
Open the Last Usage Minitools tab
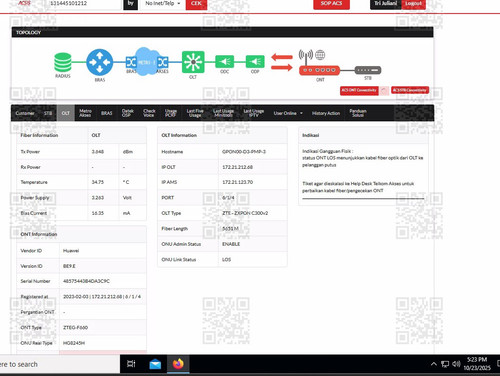(x=223, y=113)
